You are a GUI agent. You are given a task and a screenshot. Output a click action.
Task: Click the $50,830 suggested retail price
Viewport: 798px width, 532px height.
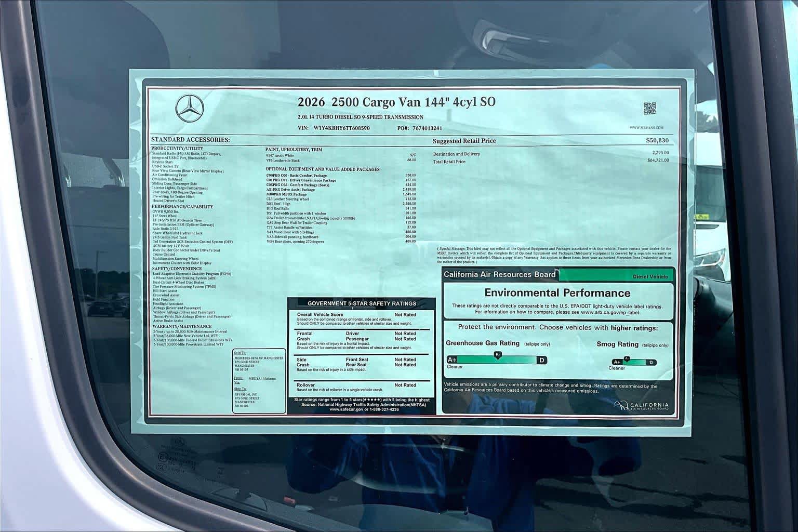[x=657, y=141]
